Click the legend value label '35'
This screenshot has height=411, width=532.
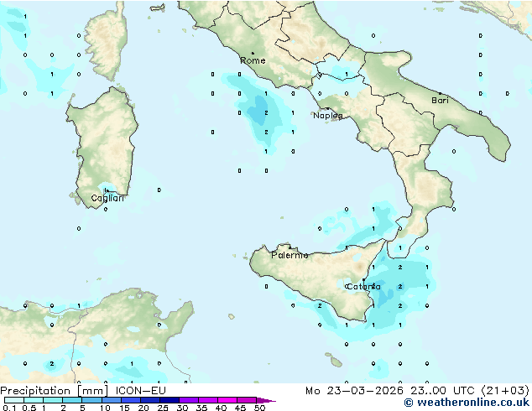point(201,408)
